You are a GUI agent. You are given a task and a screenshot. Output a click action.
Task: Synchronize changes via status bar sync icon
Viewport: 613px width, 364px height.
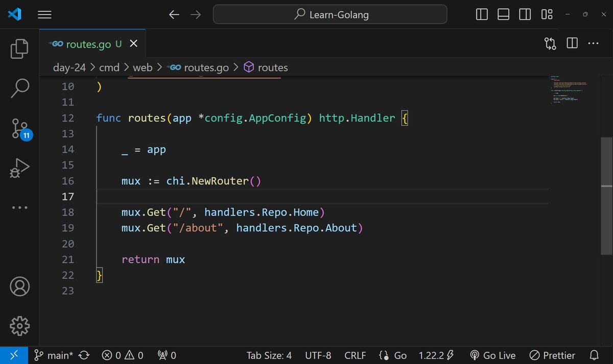(85, 355)
